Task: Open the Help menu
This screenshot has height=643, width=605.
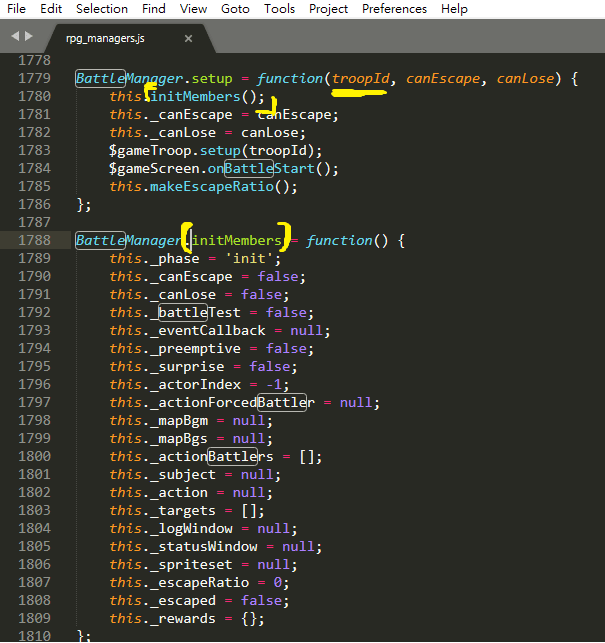Action: 454,9
